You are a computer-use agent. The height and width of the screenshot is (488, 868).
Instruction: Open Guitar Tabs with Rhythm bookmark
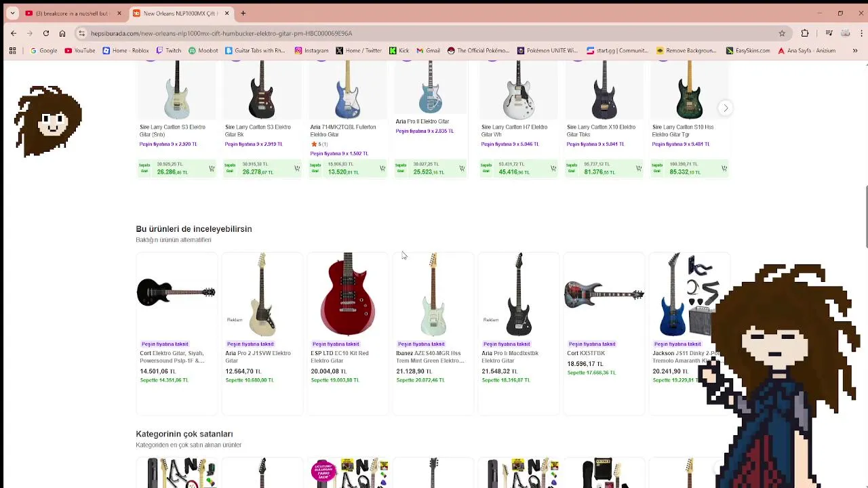tap(255, 50)
